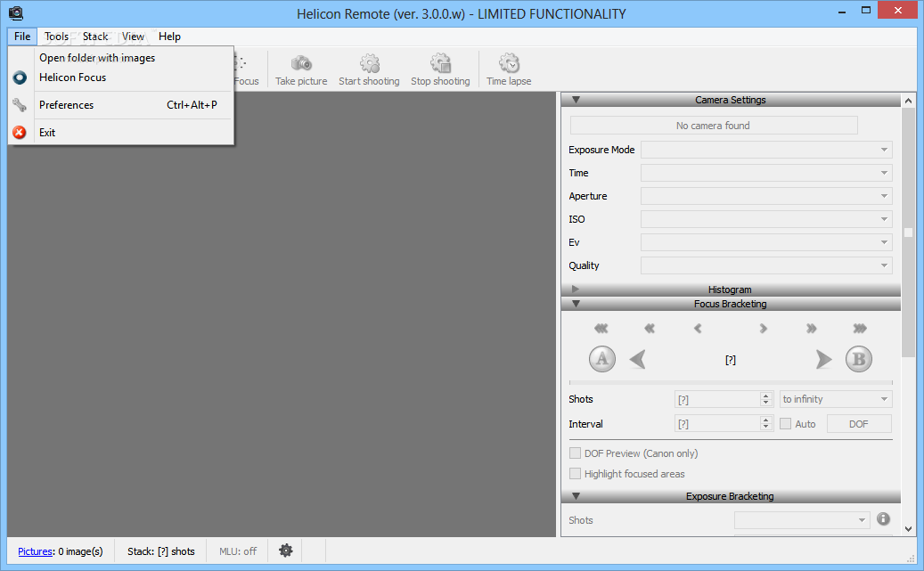Viewport: 924px width, 571px height.
Task: Click the right panel scroll down arrow
Action: 908,528
